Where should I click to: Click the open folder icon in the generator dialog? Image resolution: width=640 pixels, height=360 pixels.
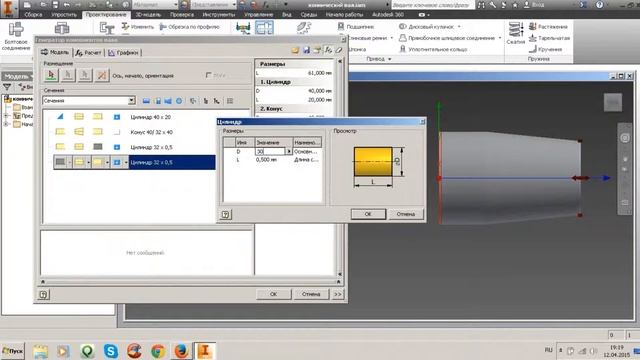[295, 50]
